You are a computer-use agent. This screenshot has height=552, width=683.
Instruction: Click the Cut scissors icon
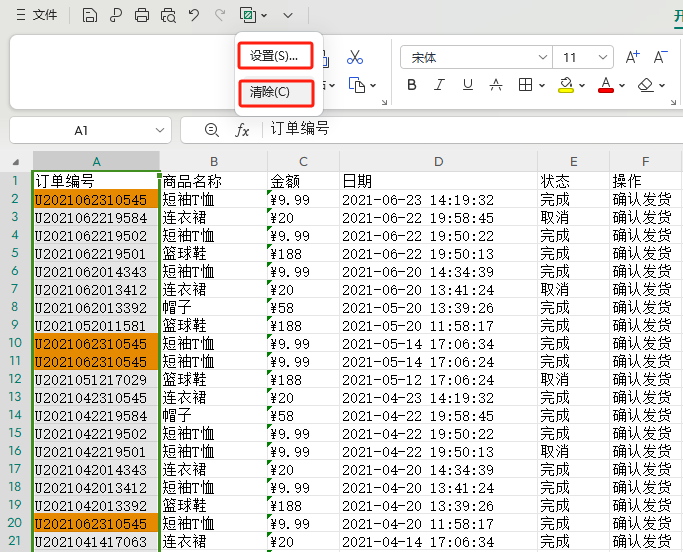[354, 58]
